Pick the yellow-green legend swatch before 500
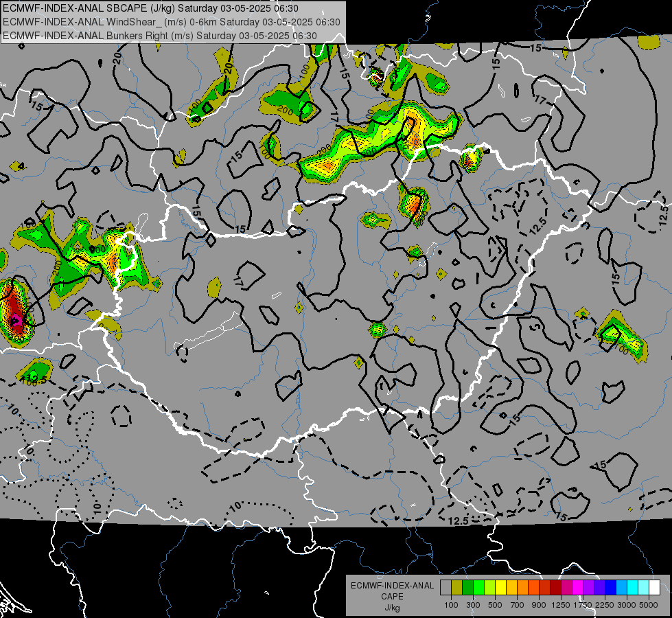 pos(490,588)
